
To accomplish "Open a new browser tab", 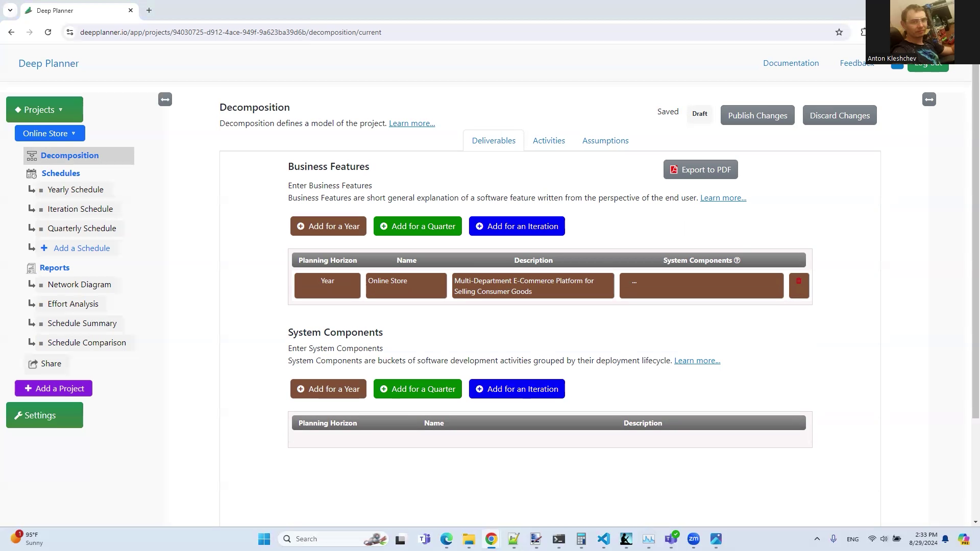I will tap(149, 10).
